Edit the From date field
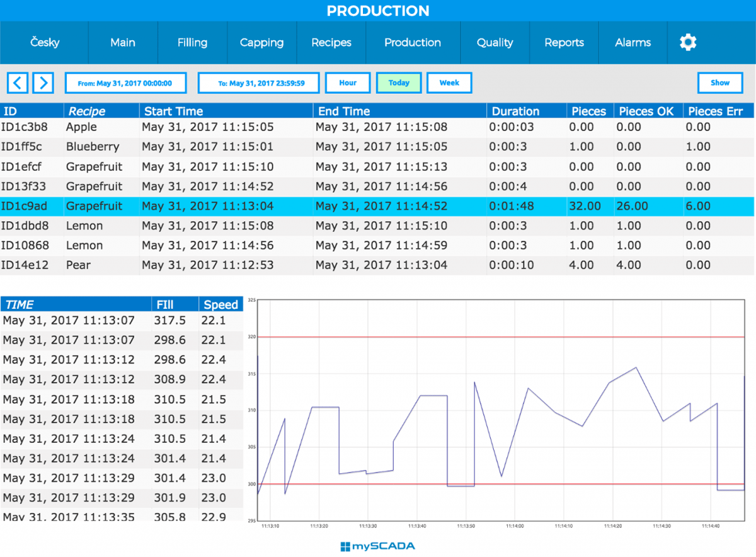Image resolution: width=756 pixels, height=557 pixels. click(126, 83)
